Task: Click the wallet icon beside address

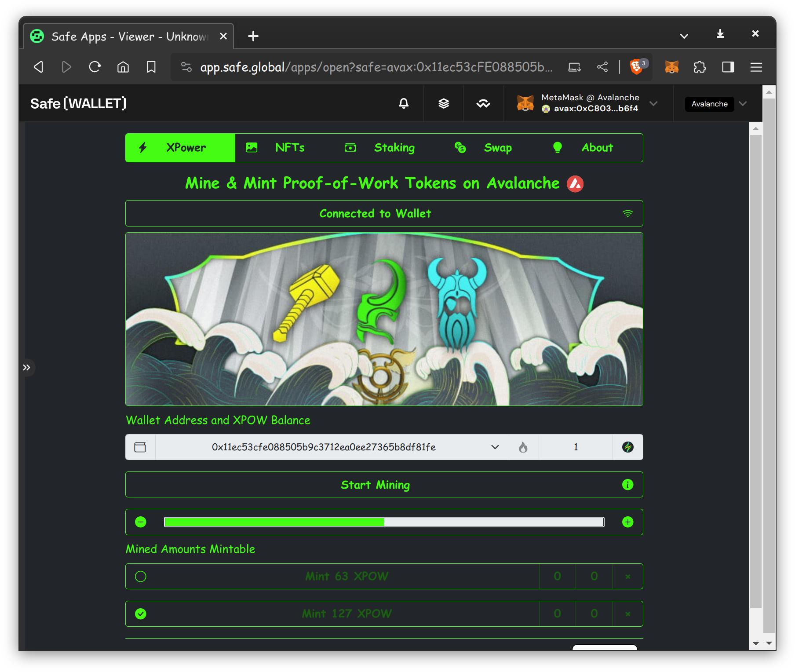Action: pos(140,447)
